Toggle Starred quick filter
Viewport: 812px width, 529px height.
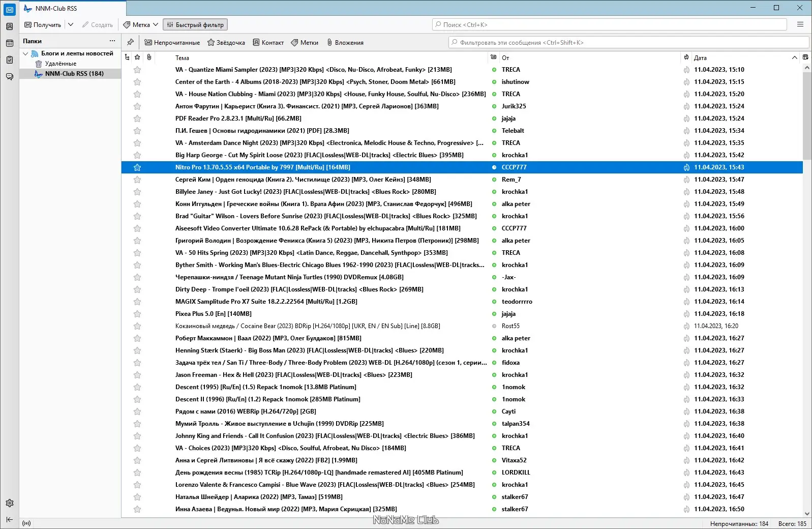[x=226, y=43]
